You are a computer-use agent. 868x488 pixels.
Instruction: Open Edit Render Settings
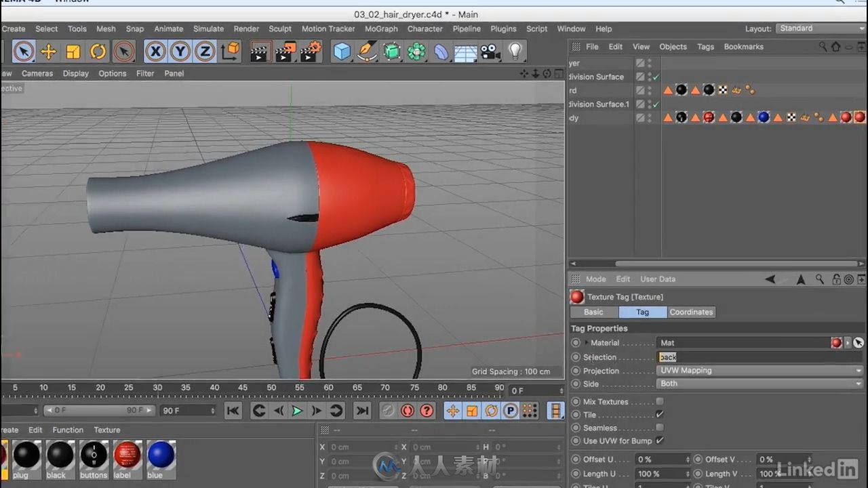click(x=311, y=52)
